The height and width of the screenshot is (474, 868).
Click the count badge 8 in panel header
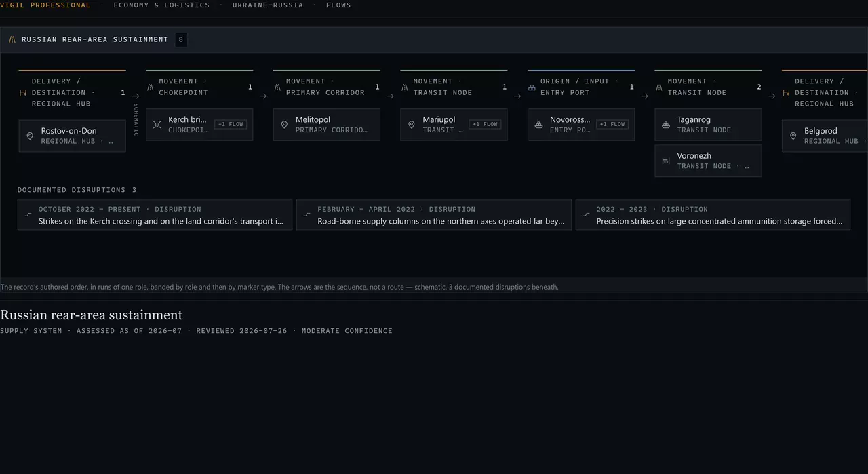[181, 40]
